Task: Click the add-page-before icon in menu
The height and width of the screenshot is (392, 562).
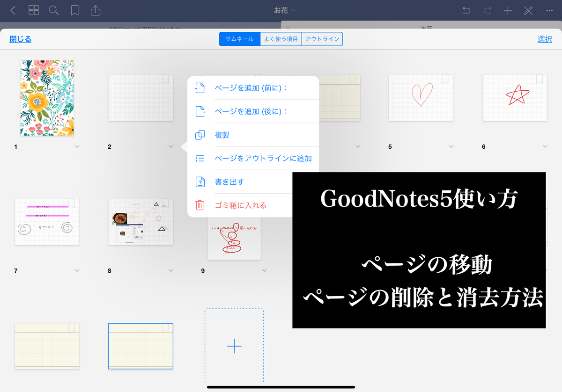Action: point(200,88)
